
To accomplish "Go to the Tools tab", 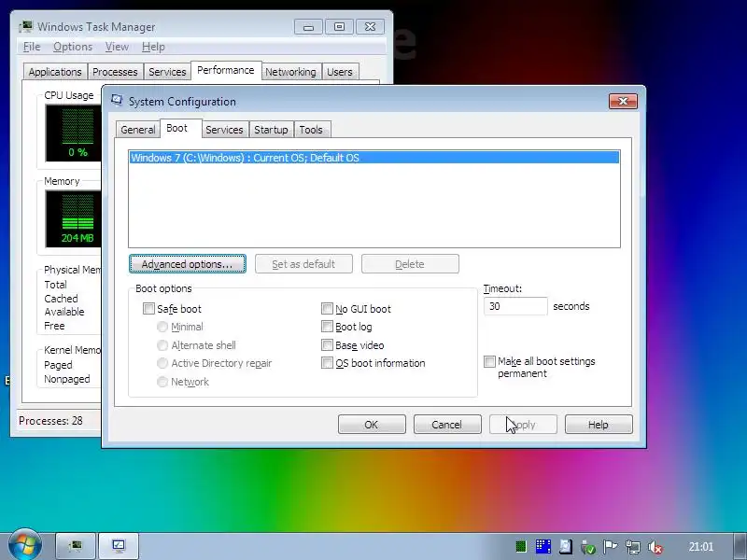I will (x=311, y=130).
